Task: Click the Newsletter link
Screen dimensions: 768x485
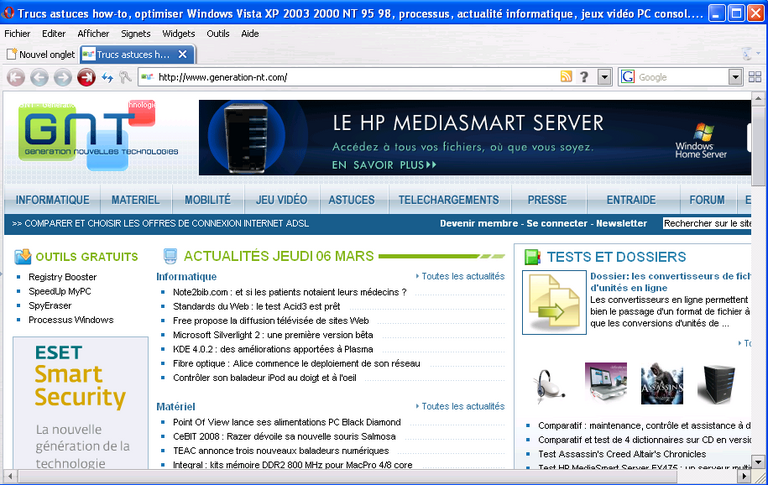Action: pyautogui.click(x=622, y=223)
